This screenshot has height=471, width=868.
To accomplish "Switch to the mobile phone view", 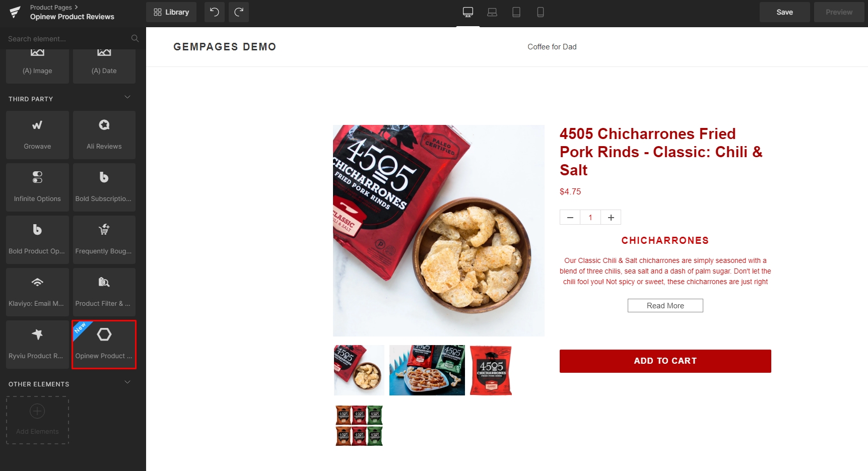I will [541, 12].
